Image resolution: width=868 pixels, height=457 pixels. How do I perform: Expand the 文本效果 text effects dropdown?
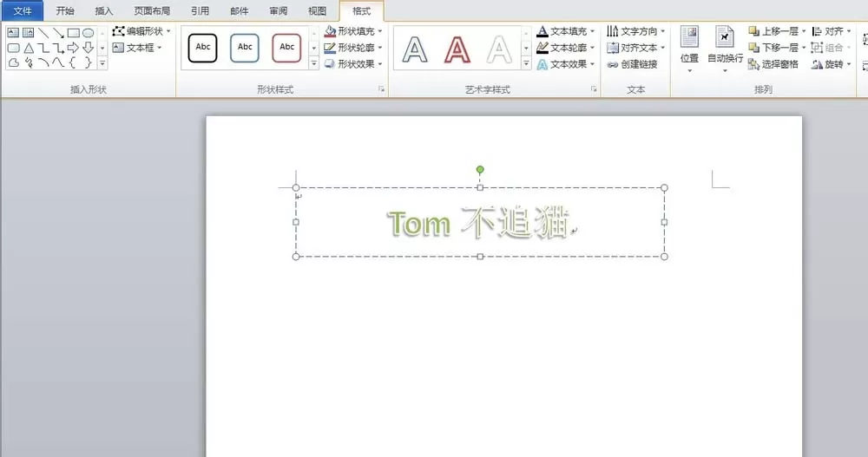592,65
